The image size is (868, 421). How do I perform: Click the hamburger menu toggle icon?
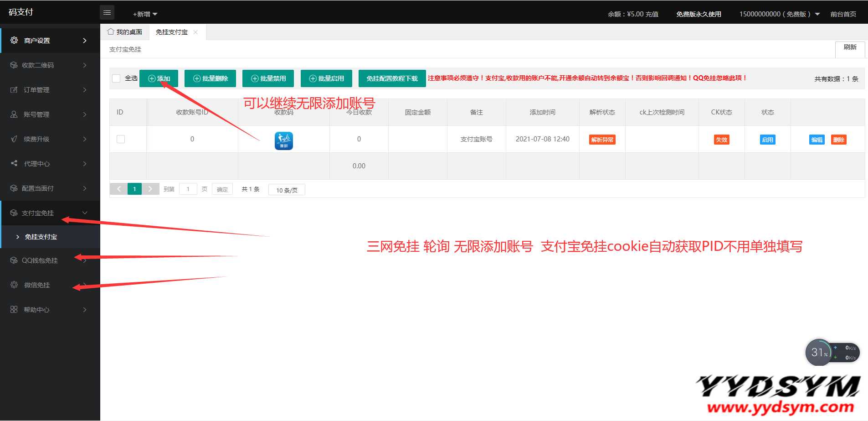[107, 13]
